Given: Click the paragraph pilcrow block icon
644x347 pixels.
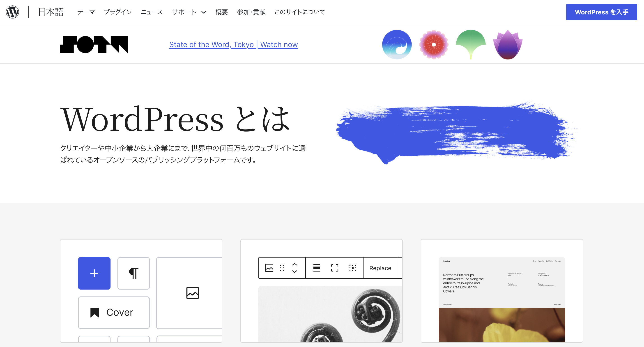Looking at the screenshot, I should pos(134,273).
